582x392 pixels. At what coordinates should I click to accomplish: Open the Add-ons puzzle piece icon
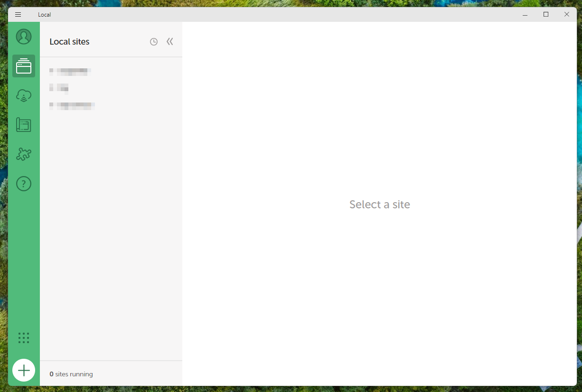pyautogui.click(x=24, y=154)
